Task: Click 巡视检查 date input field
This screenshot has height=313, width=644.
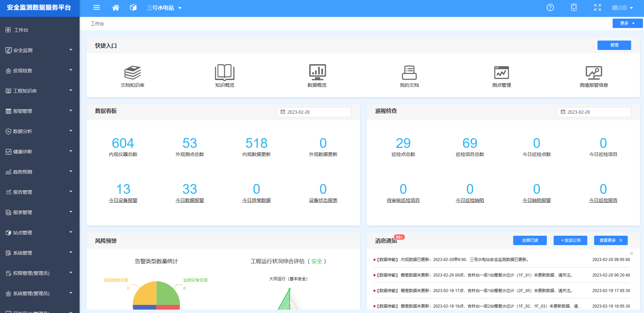Action: tap(594, 112)
